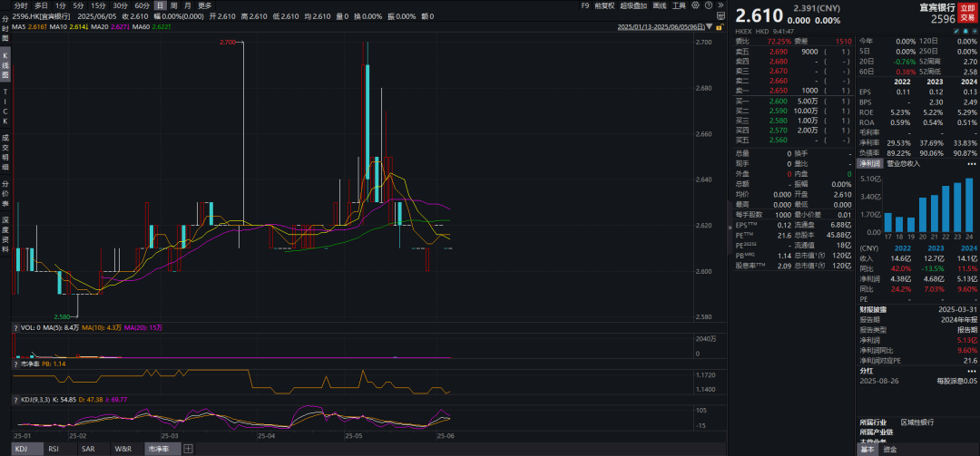Toggle the F9 deep data view

click(x=585, y=5)
